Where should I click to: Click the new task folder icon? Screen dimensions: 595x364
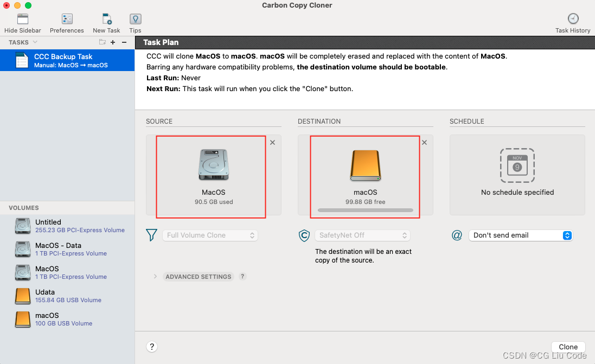pos(103,42)
